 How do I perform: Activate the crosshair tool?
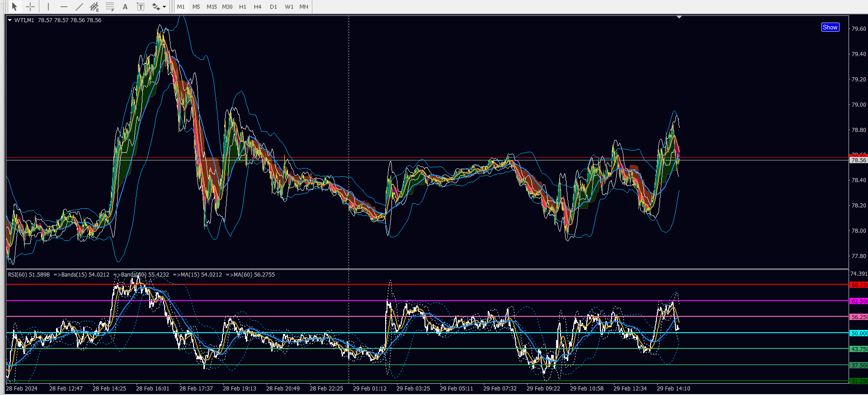tap(30, 7)
